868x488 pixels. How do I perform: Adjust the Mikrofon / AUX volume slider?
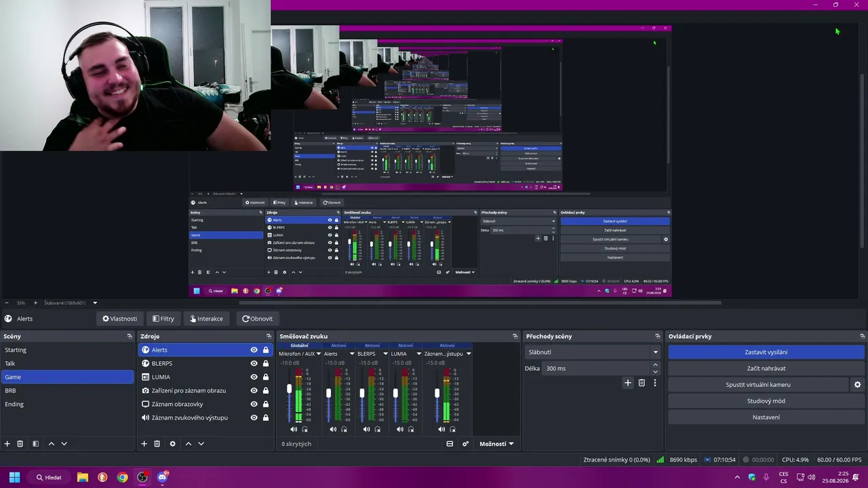(289, 389)
